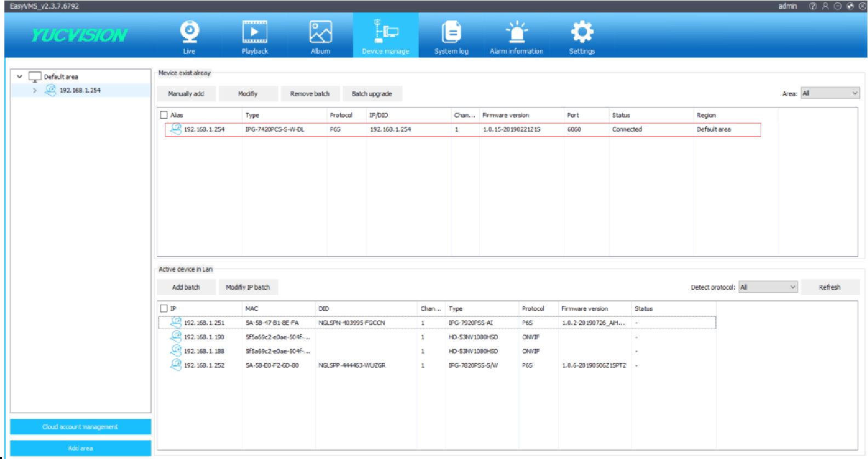
Task: Open the Area dropdown
Action: tap(830, 93)
